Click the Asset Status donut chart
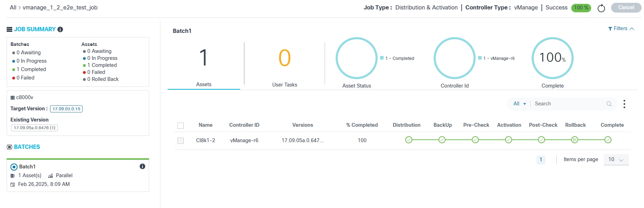644x208 pixels. pos(356,58)
